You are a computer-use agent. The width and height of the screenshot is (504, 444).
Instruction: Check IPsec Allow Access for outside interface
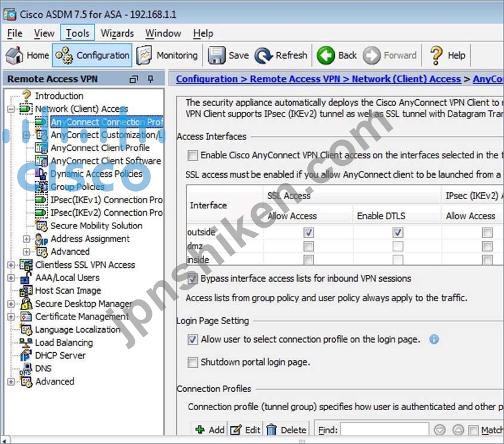tap(487, 232)
